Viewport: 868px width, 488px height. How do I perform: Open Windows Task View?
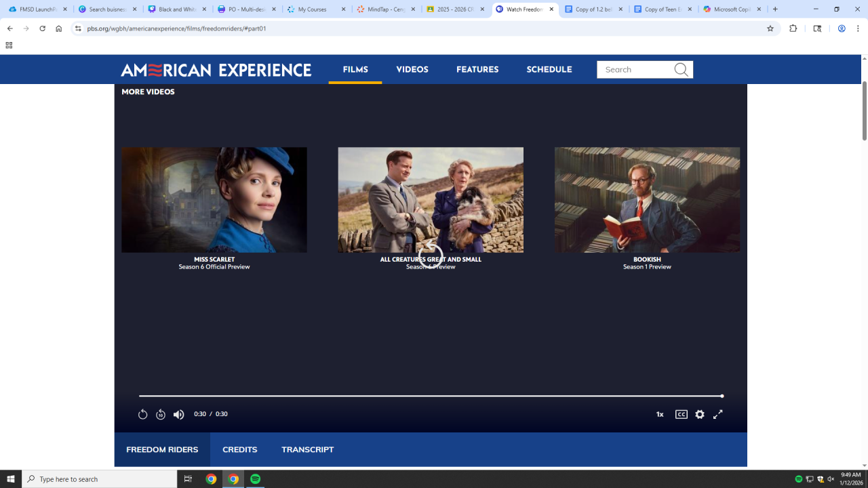coord(189,479)
